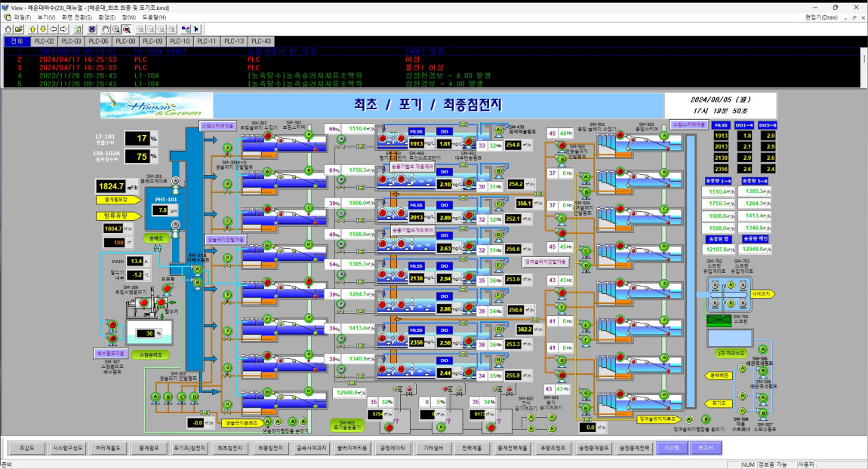Click the home icon in toolbar
The width and height of the screenshot is (868, 469).
coord(8,29)
